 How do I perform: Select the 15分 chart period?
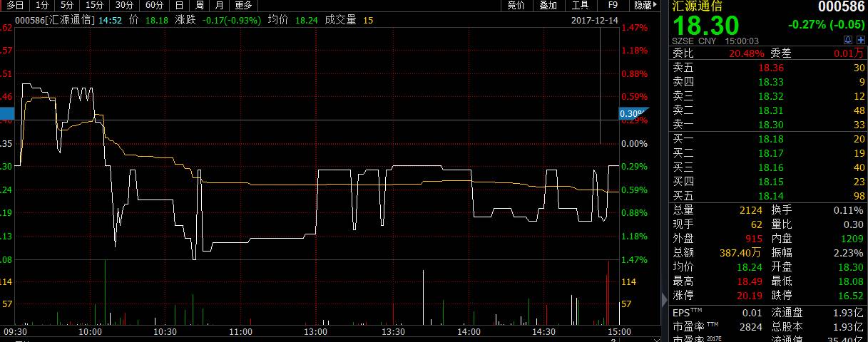pos(95,5)
